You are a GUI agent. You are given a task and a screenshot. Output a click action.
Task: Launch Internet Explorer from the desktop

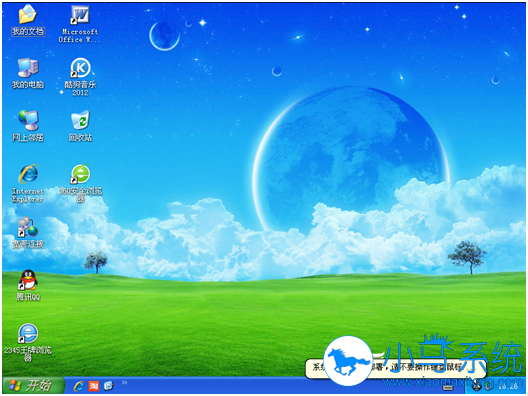tap(28, 183)
